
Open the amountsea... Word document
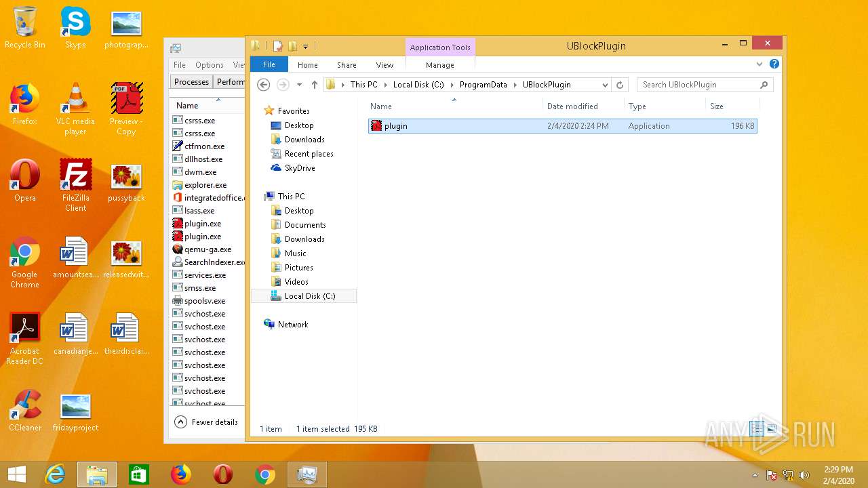pos(75,257)
